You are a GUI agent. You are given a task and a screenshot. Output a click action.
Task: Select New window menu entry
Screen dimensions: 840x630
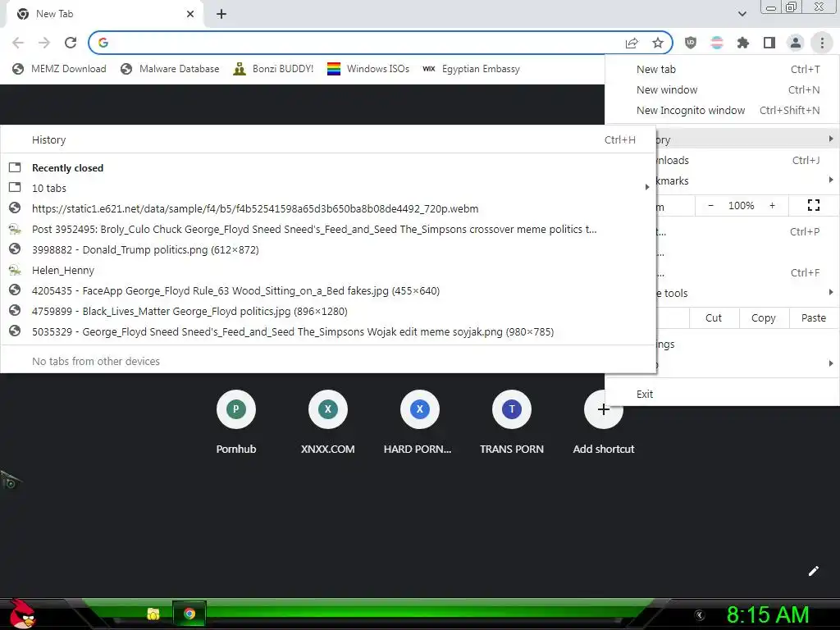722,89
